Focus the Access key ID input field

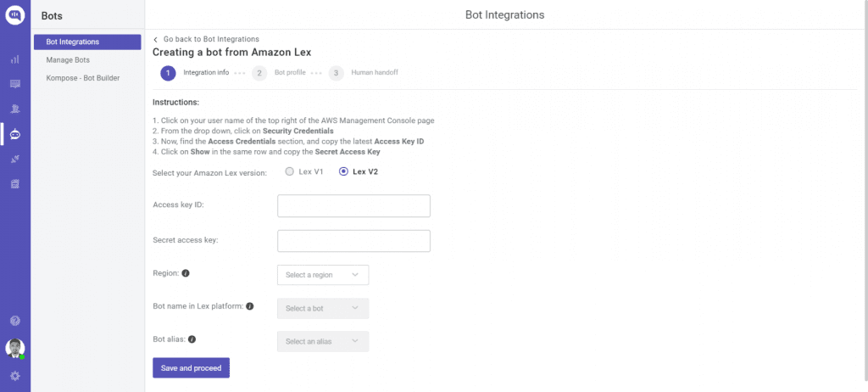tap(353, 205)
